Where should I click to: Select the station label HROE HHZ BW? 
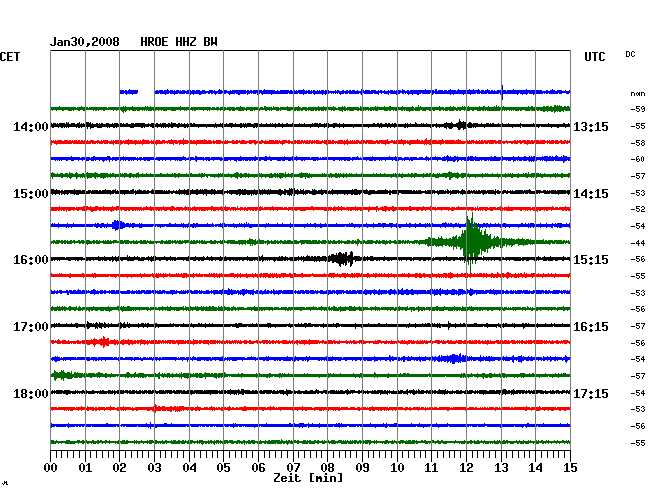179,42
